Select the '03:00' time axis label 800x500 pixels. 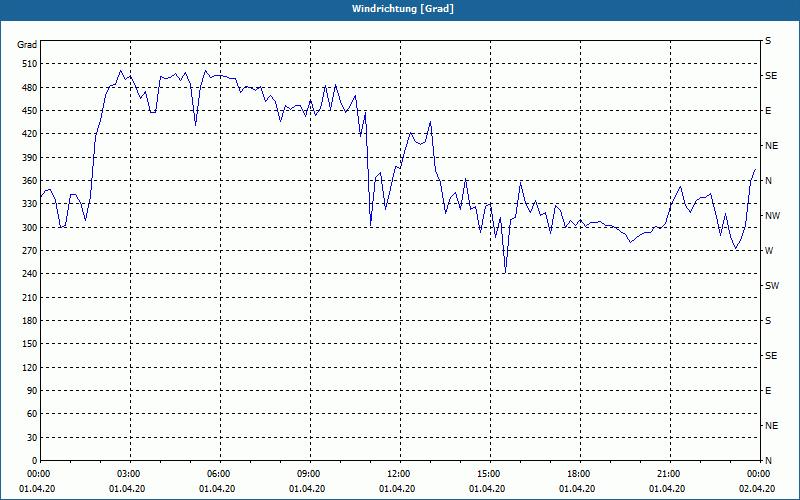[x=128, y=474]
